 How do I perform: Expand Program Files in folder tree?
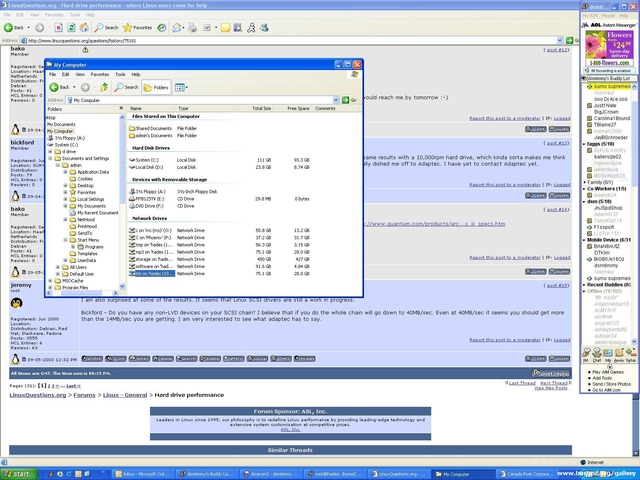pos(51,287)
